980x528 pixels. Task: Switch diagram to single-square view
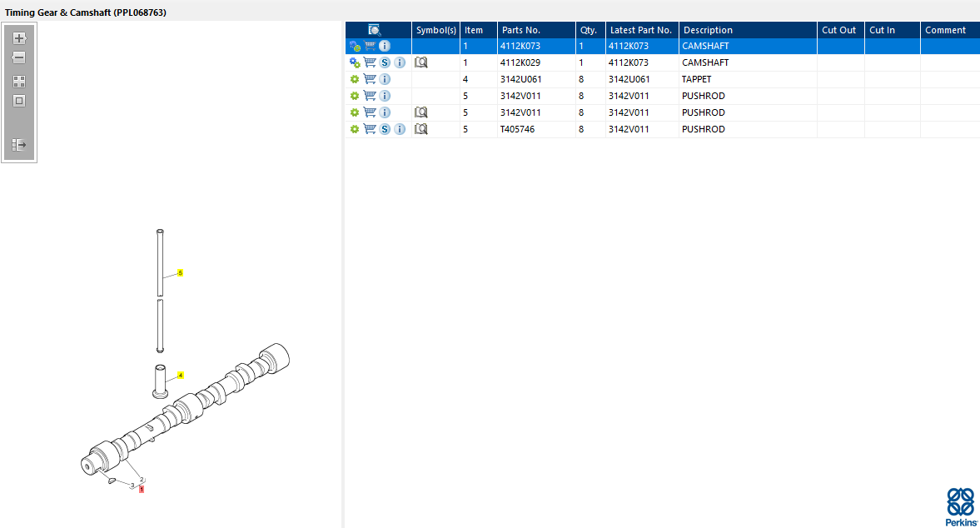pyautogui.click(x=19, y=101)
